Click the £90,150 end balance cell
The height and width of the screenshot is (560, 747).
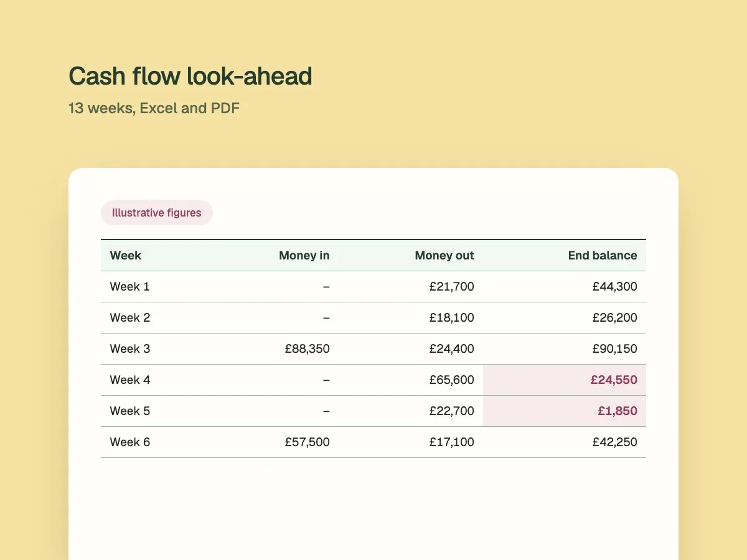pos(615,349)
